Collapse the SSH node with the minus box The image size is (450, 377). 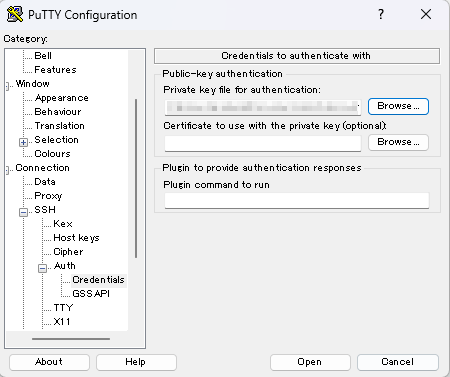[23, 212]
